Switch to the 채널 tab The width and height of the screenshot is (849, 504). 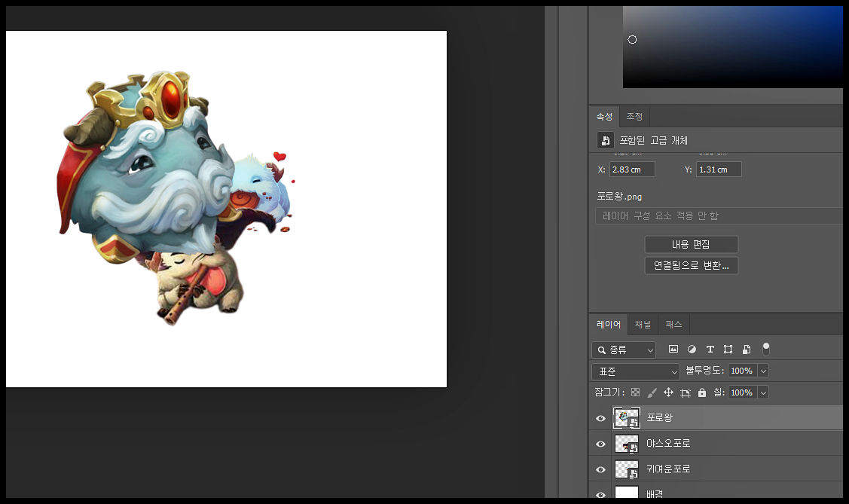[643, 324]
